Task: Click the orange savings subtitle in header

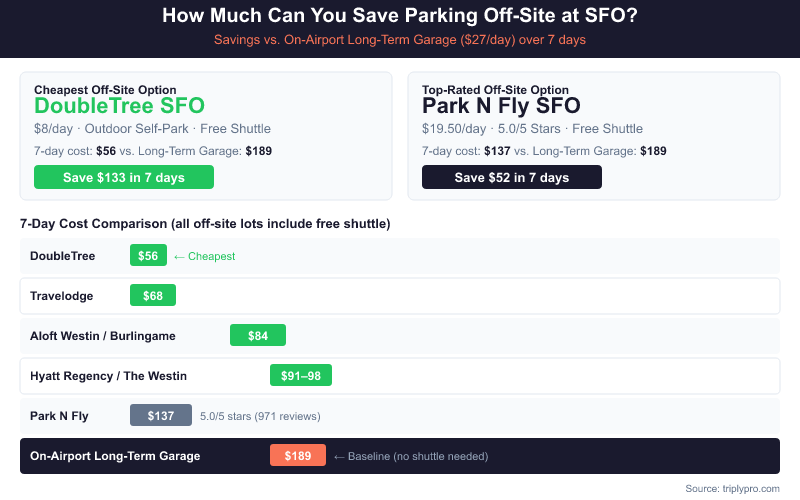Action: tap(400, 40)
